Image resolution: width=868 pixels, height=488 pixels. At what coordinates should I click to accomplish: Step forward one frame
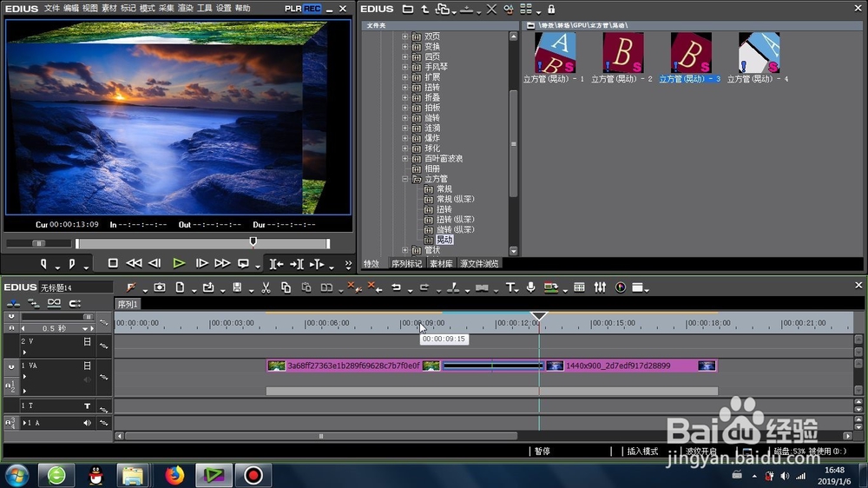point(202,264)
